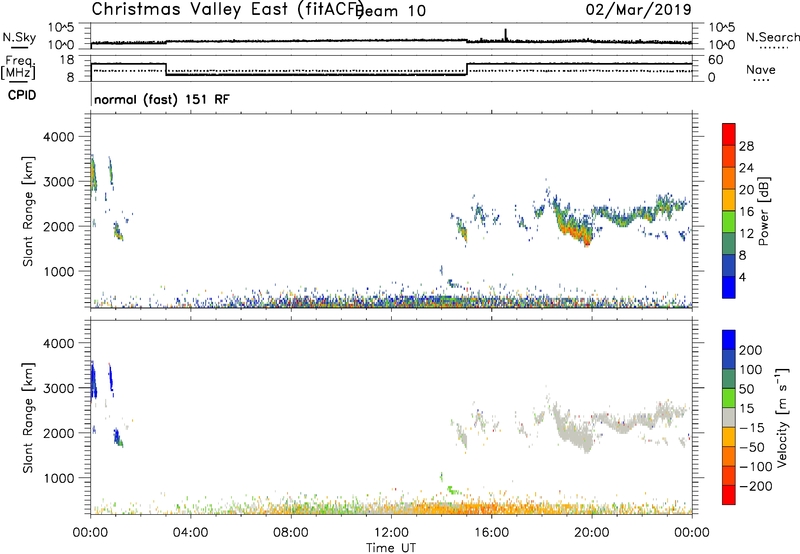The height and width of the screenshot is (554, 800).
Task: Click the 'CPID' label
Action: pos(22,95)
